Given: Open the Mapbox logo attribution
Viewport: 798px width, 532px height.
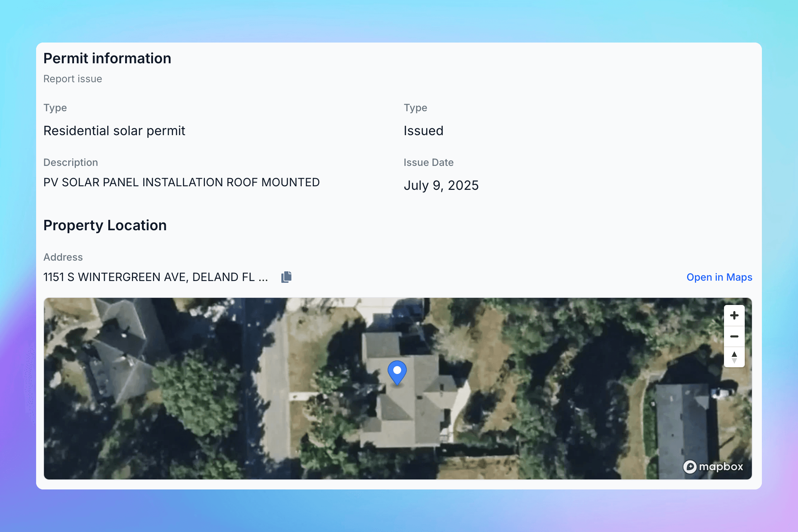Looking at the screenshot, I should pos(713,467).
